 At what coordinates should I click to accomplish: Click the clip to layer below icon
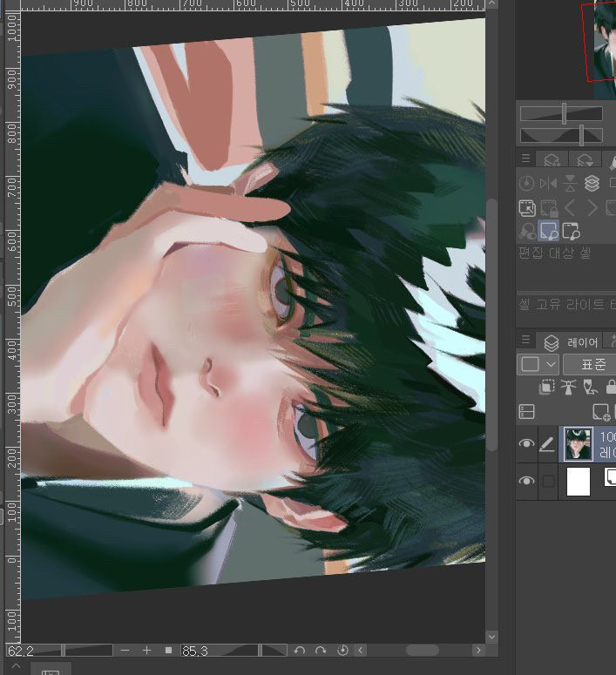(548, 388)
